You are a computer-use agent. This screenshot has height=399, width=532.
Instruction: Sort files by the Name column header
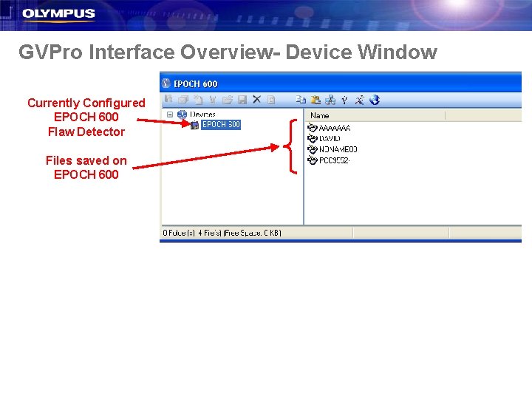(x=375, y=116)
